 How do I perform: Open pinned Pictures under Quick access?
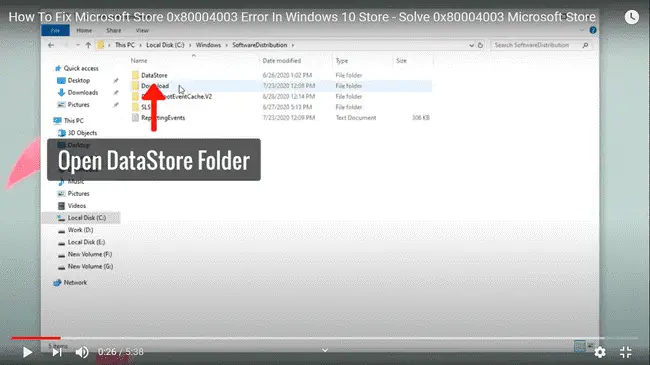78,105
